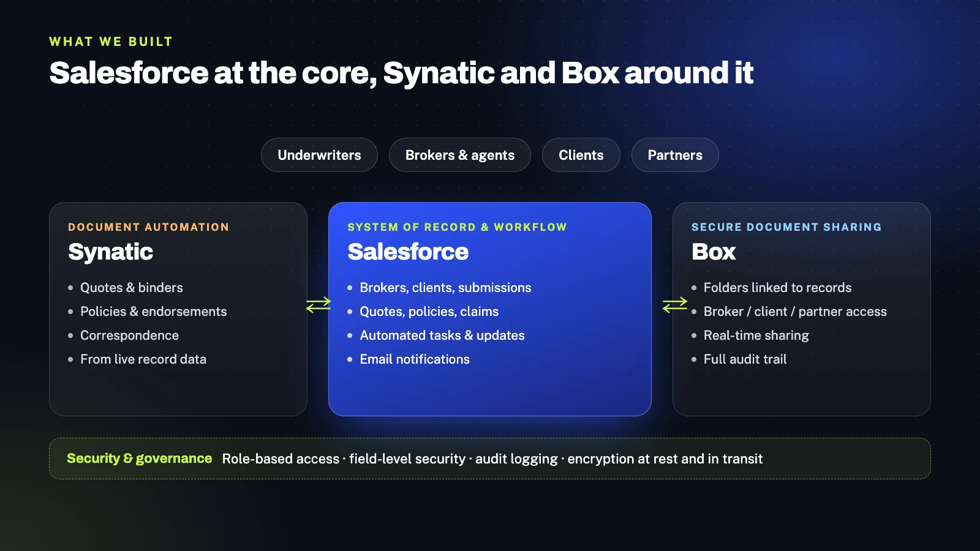Image resolution: width=980 pixels, height=551 pixels.
Task: Click 'SYSTEM OF RECORD & WORKFLOW' label
Action: click(x=457, y=227)
